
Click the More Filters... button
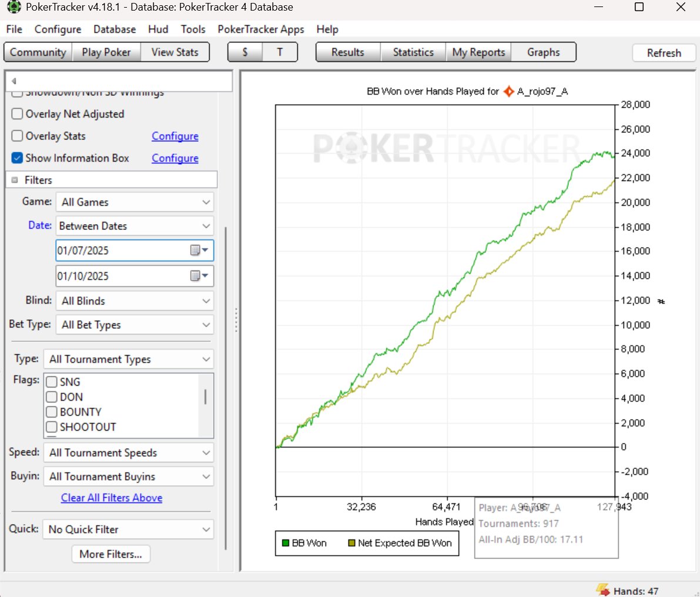pos(110,554)
